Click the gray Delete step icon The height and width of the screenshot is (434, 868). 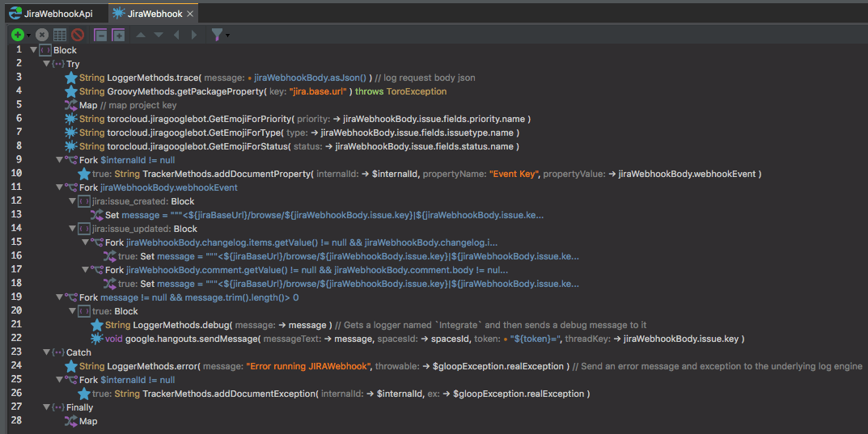coord(42,35)
